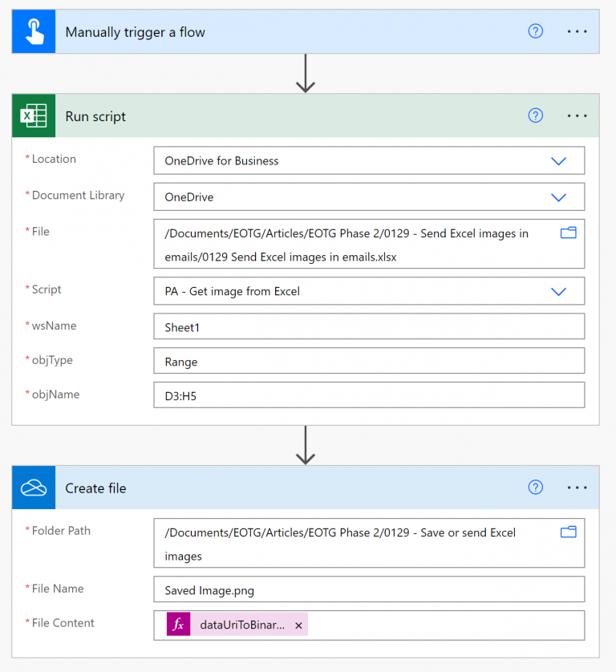Open help for Create file action
Screen dimensions: 616x672
tap(536, 487)
